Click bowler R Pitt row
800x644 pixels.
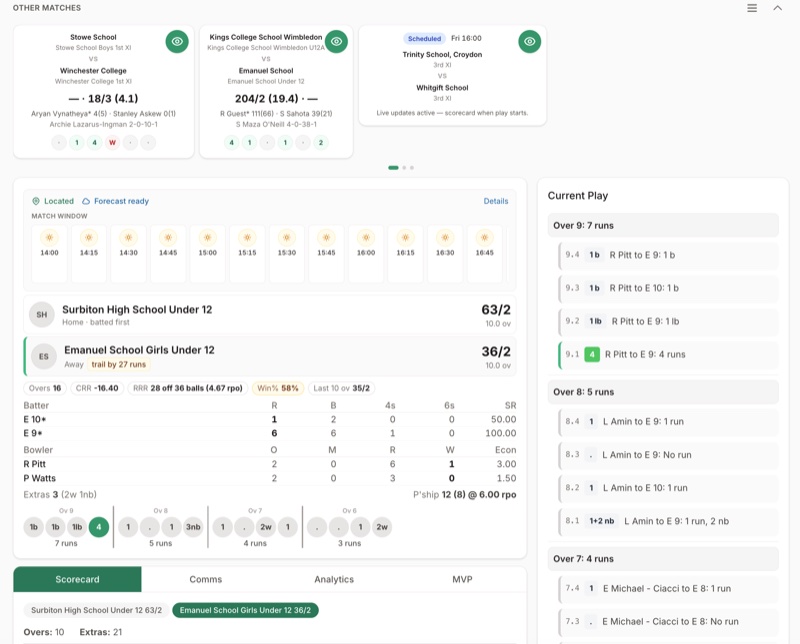pyautogui.click(x=270, y=464)
